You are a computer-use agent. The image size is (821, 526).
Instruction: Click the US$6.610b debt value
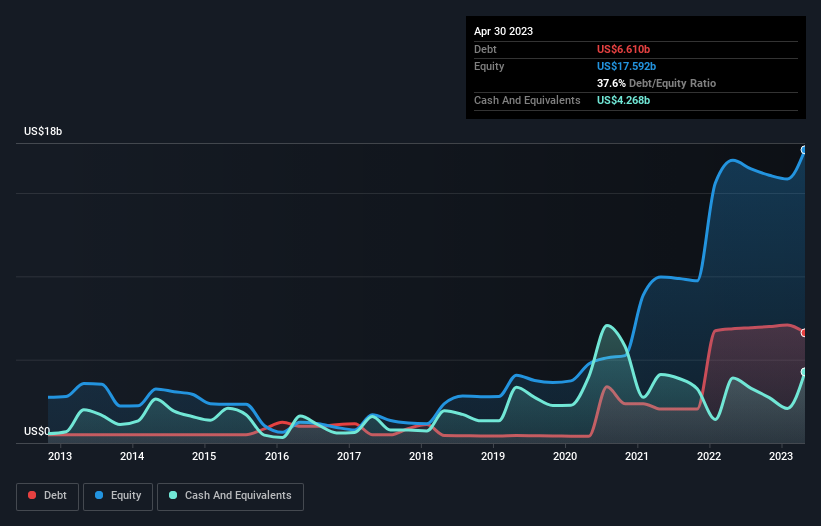623,49
